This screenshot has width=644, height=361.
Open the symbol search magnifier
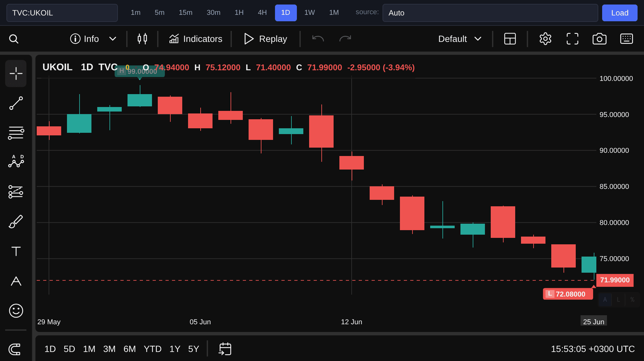tap(14, 39)
